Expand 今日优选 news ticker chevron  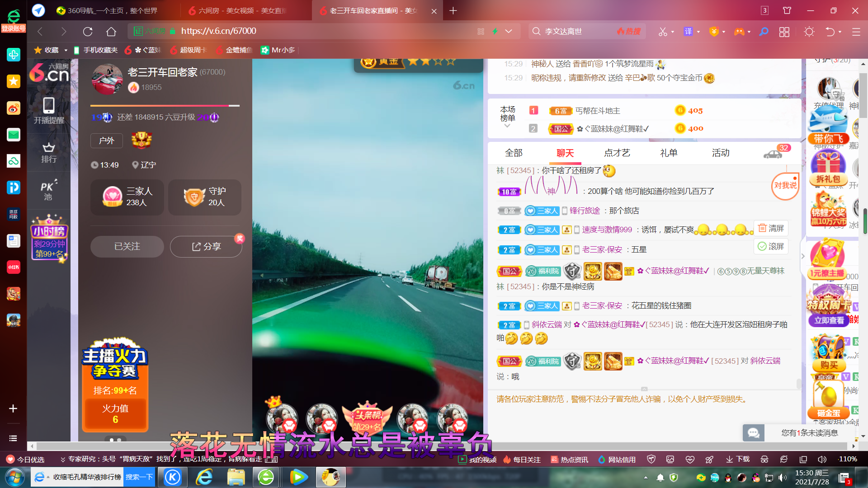point(63,460)
